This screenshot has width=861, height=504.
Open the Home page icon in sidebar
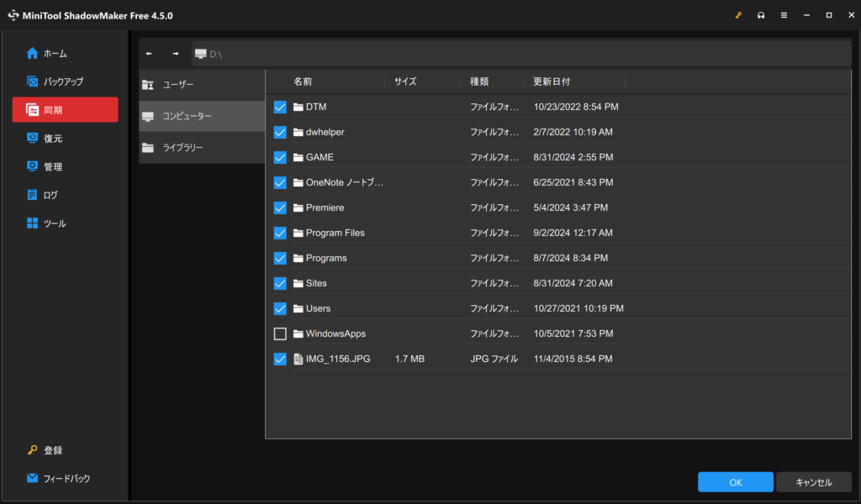(33, 53)
